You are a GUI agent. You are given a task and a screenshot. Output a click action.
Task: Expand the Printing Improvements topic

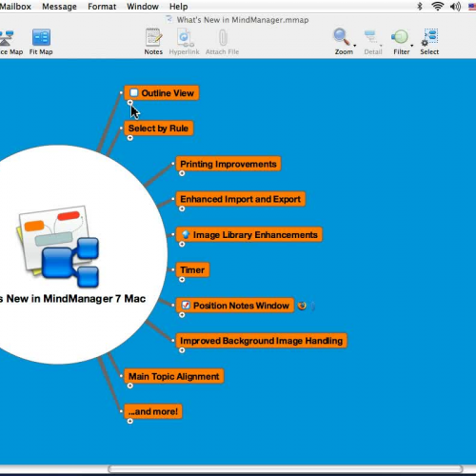[182, 173]
